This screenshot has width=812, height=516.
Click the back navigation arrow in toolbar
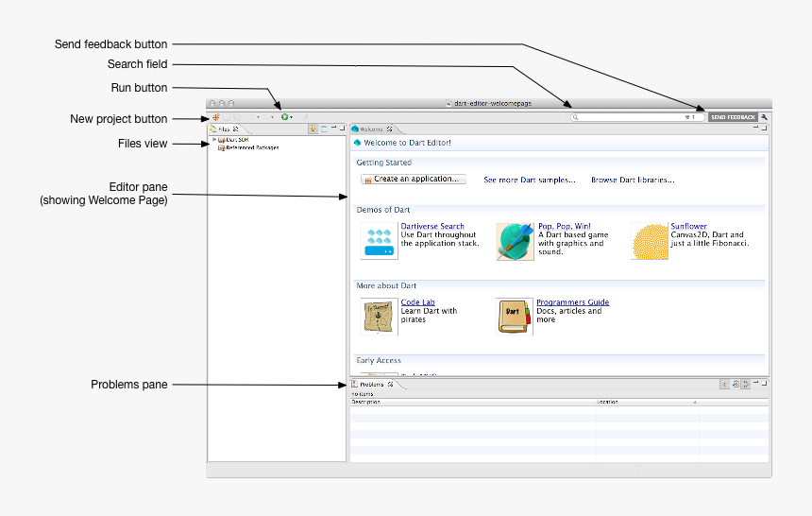[x=252, y=117]
